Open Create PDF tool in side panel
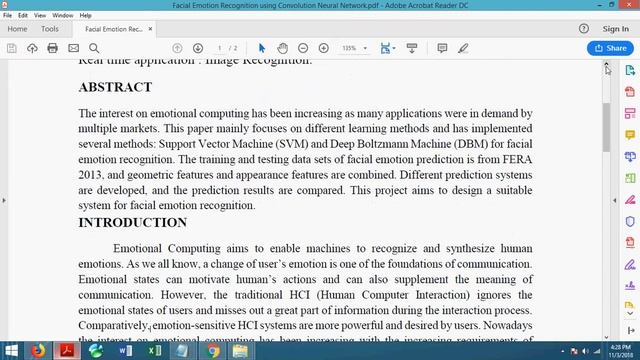The width and height of the screenshot is (640, 360). [630, 91]
